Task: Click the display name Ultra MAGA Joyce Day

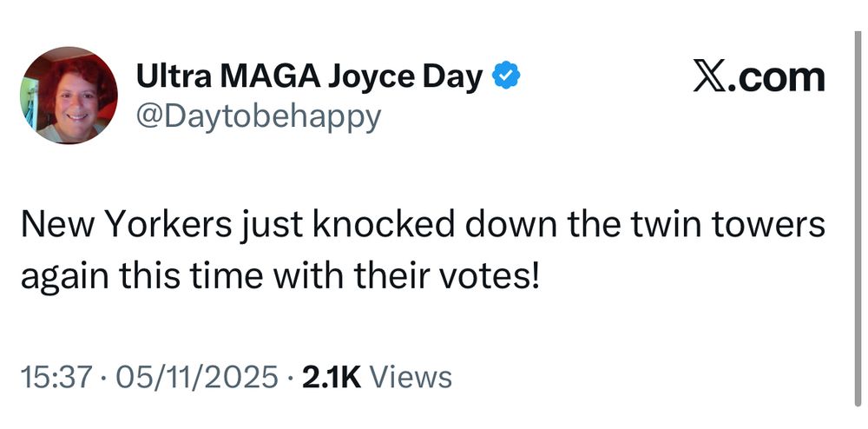Action: click(x=309, y=78)
